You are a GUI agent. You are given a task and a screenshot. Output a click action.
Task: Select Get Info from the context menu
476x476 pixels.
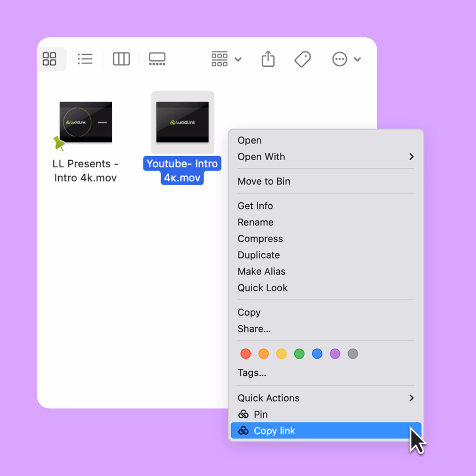click(255, 205)
